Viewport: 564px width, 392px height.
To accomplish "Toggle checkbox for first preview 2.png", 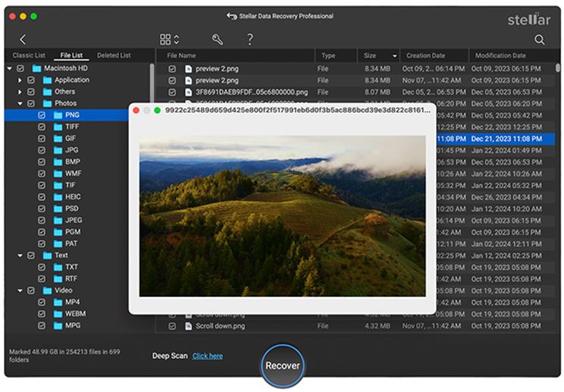I will pyautogui.click(x=172, y=69).
